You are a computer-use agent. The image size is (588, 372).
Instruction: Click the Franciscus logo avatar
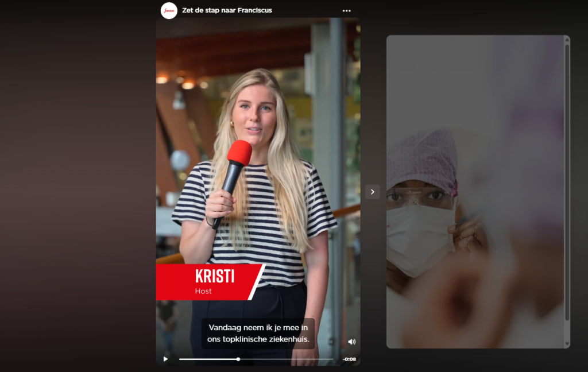(169, 10)
